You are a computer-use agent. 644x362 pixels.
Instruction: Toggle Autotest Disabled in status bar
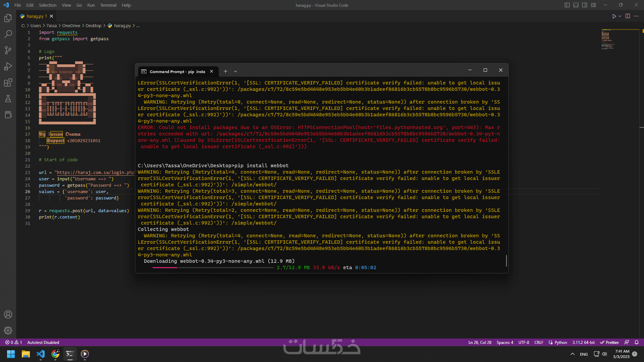pos(43,342)
